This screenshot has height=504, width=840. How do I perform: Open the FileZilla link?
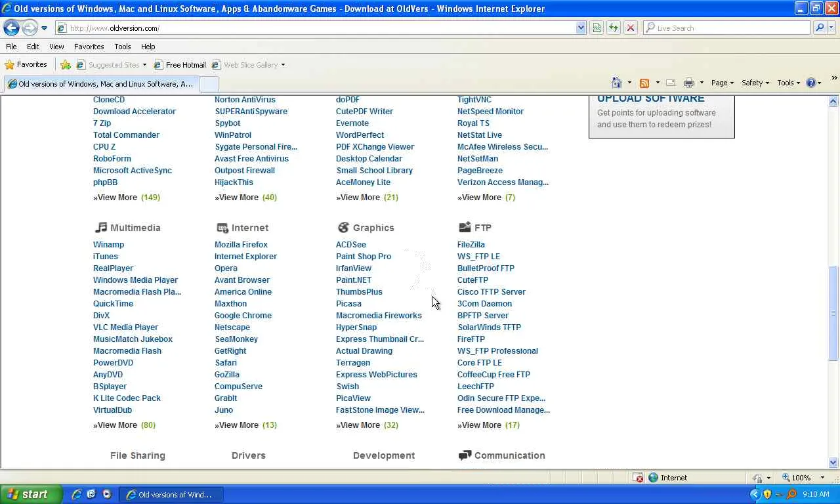coord(471,245)
